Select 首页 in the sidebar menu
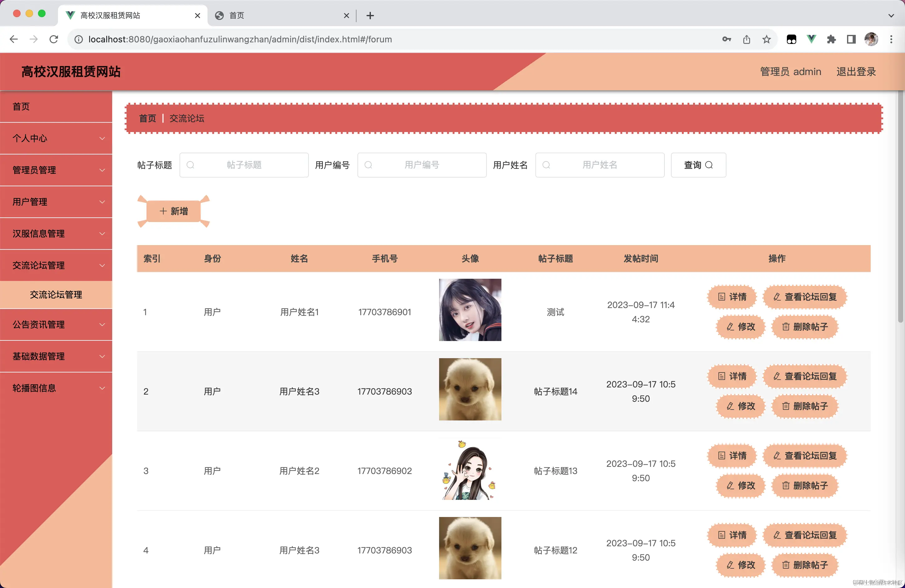The image size is (905, 588). point(56,107)
